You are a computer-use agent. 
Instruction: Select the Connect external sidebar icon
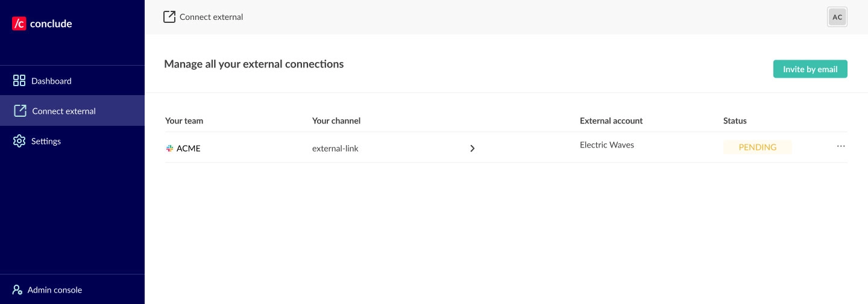click(20, 111)
